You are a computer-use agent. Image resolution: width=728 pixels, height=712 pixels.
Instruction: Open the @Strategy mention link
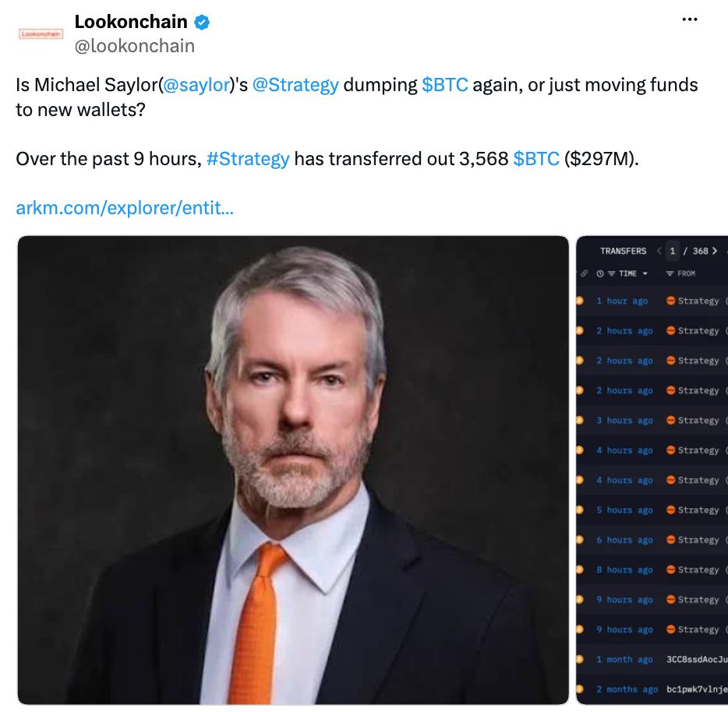click(x=295, y=85)
